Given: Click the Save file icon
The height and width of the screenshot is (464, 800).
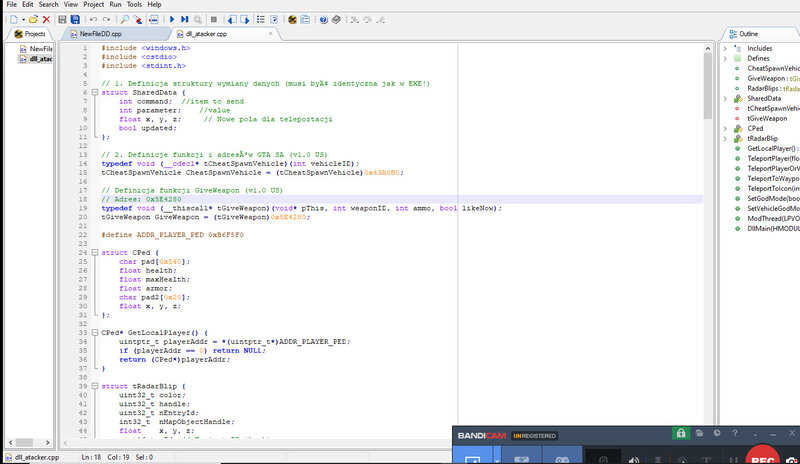Looking at the screenshot, I should click(x=62, y=19).
